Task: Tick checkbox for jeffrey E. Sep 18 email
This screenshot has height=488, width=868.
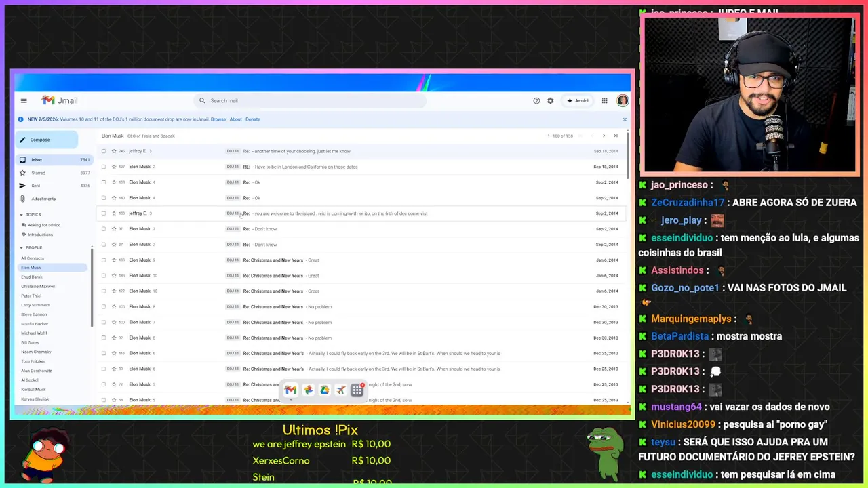Action: tap(104, 151)
